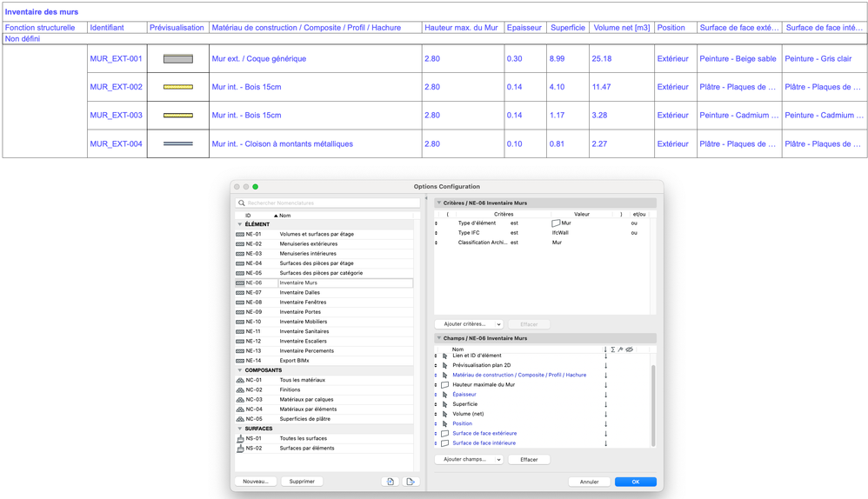
Task: Click the Fonction structurelle column header
Action: point(45,28)
